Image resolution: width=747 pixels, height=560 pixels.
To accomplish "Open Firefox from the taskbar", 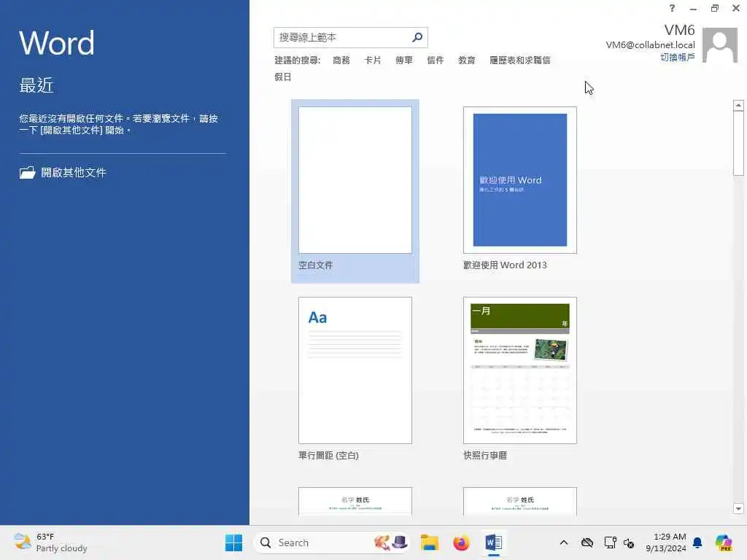I will [x=461, y=542].
